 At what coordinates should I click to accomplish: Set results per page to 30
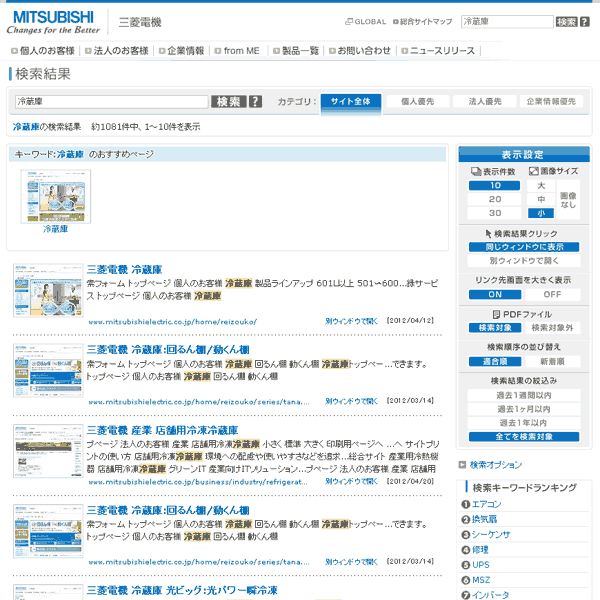pos(495,213)
